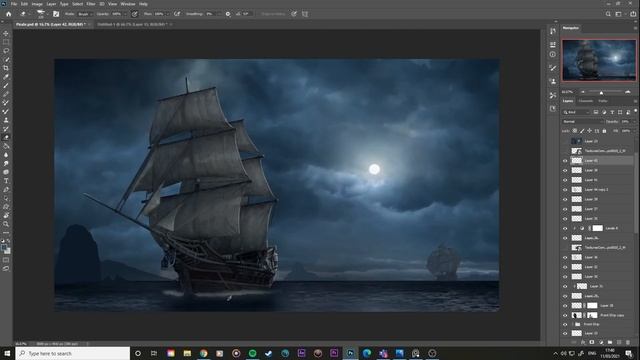The height and width of the screenshot is (360, 640).
Task: Toggle lock position
Action: [x=589, y=131]
